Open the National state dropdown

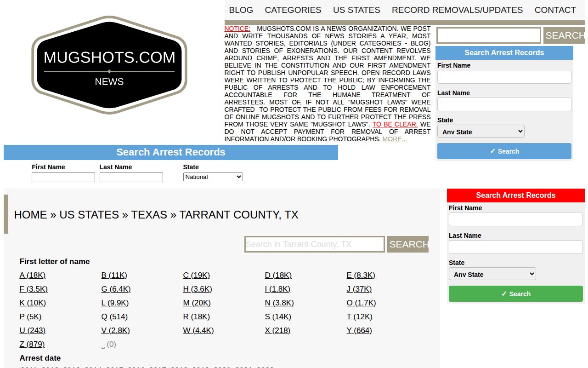click(x=213, y=177)
